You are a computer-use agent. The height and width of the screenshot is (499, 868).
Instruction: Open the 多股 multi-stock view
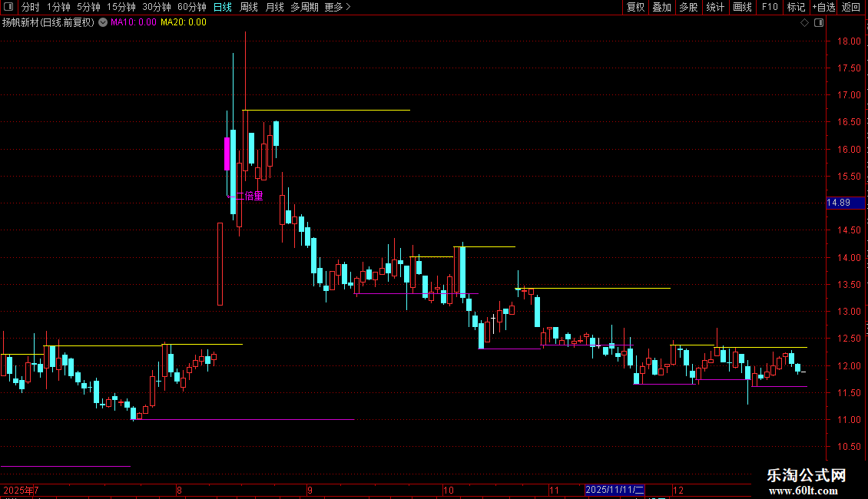coord(688,7)
